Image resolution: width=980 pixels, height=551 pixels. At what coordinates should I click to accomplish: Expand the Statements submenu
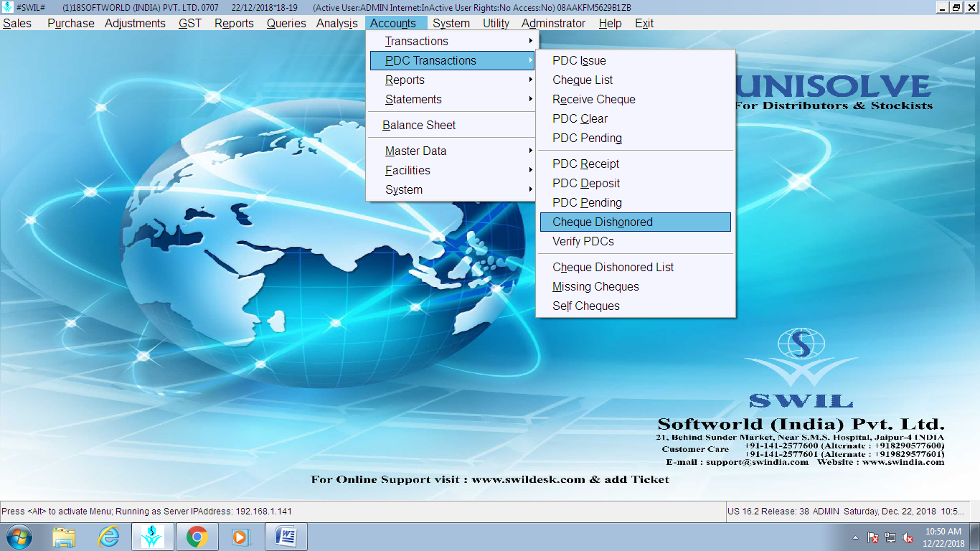453,100
